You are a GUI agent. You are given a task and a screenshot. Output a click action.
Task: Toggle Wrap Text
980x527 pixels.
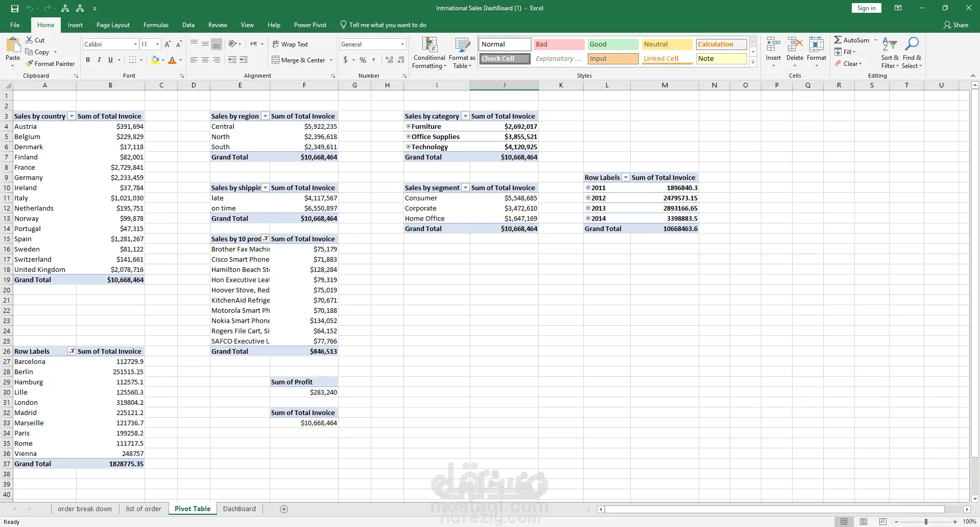[x=290, y=44]
